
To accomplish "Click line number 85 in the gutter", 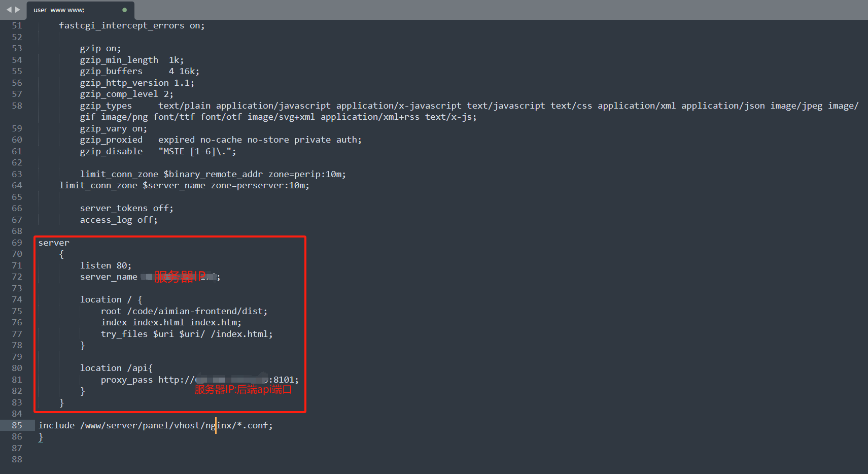I will click(17, 425).
